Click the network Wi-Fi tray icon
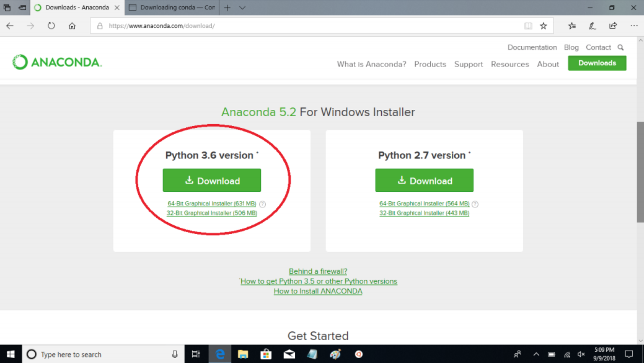 click(x=567, y=354)
